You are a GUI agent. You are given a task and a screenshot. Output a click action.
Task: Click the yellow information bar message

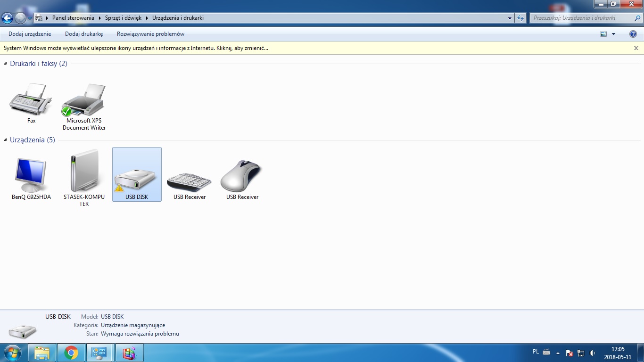pyautogui.click(x=136, y=48)
